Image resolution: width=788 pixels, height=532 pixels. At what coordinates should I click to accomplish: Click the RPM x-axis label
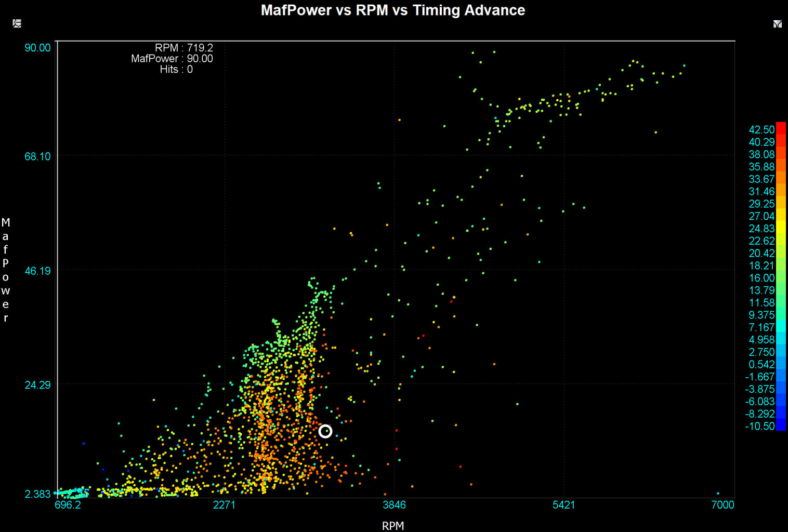click(x=392, y=525)
